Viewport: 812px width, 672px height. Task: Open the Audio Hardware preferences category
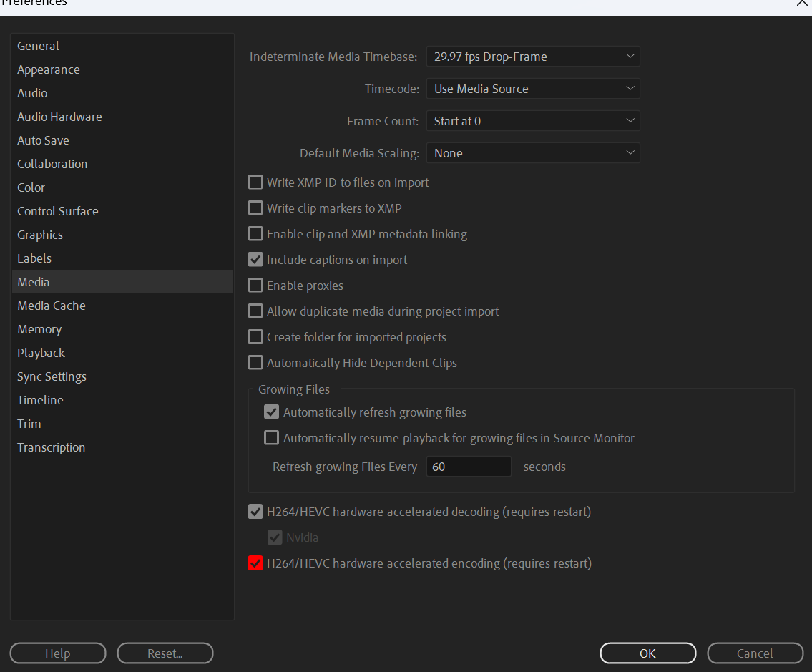click(x=59, y=117)
